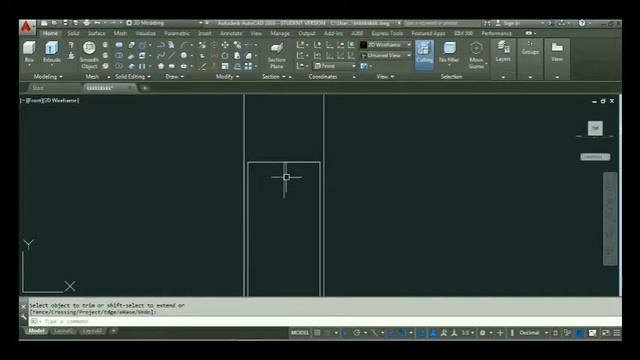Click the Clean Screen icon in status bar
Viewport: 640px width, 360px height.
click(606, 333)
